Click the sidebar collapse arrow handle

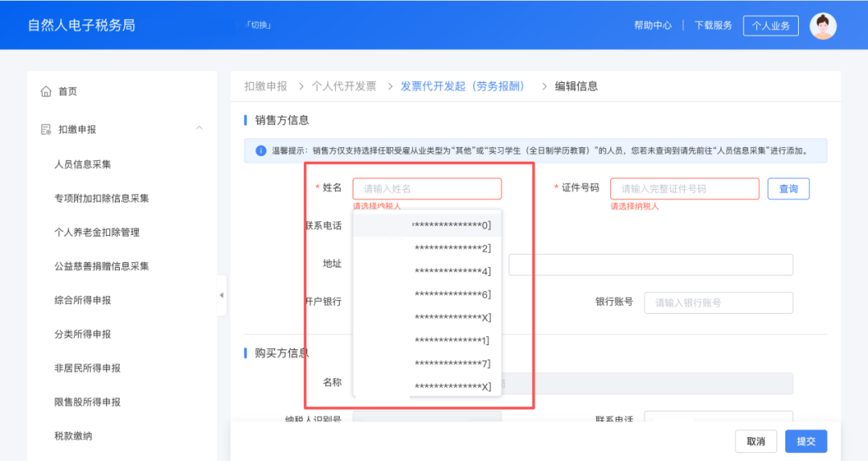pyautogui.click(x=222, y=295)
